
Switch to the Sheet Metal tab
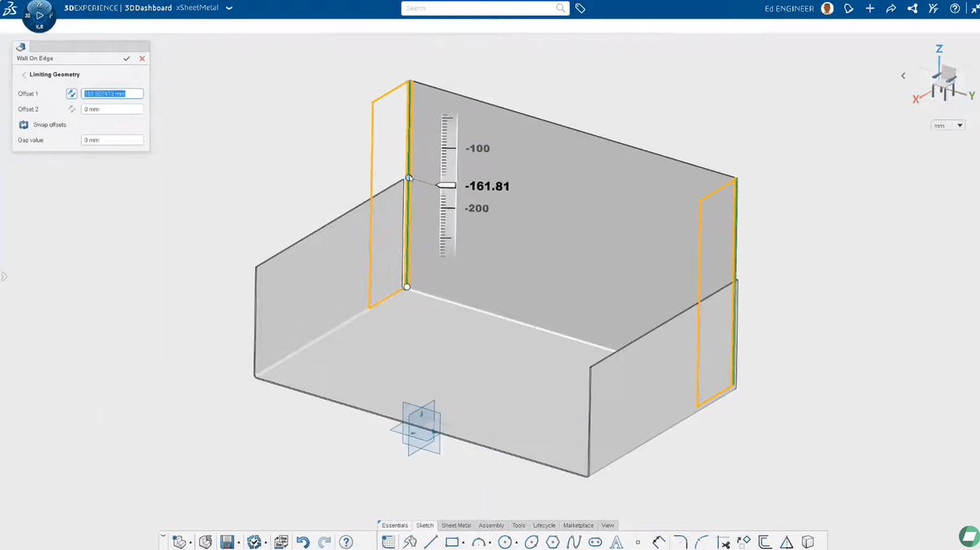click(456, 525)
